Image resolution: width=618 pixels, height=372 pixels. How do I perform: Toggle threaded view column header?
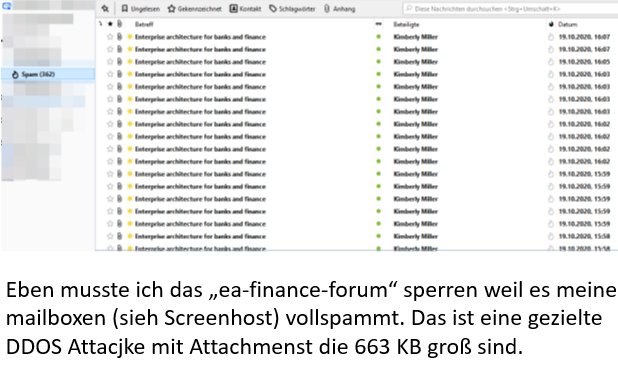101,24
